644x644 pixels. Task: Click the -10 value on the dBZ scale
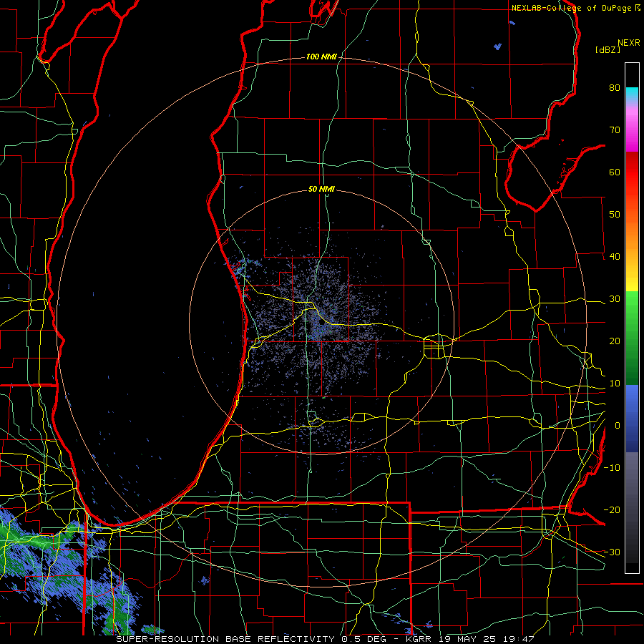612,467
